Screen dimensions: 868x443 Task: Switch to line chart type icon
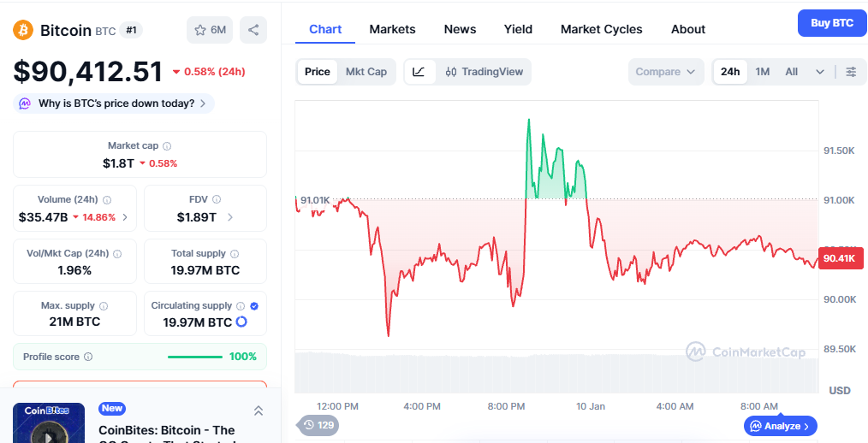pos(419,72)
